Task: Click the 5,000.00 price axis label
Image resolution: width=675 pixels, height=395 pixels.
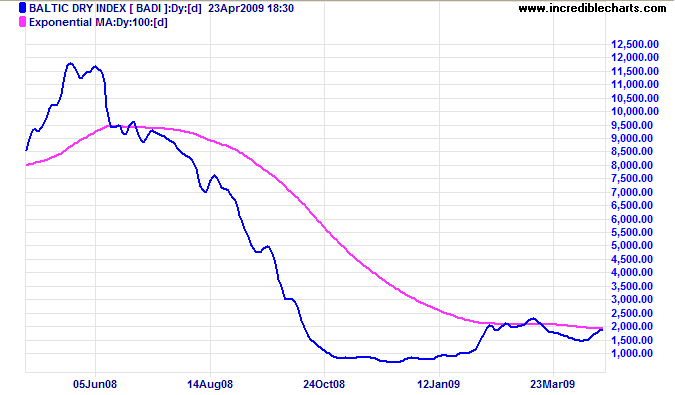Action: coord(632,245)
